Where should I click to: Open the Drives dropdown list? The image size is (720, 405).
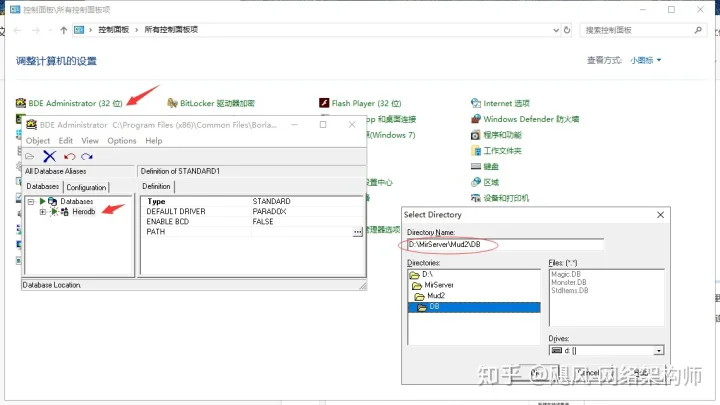click(658, 350)
